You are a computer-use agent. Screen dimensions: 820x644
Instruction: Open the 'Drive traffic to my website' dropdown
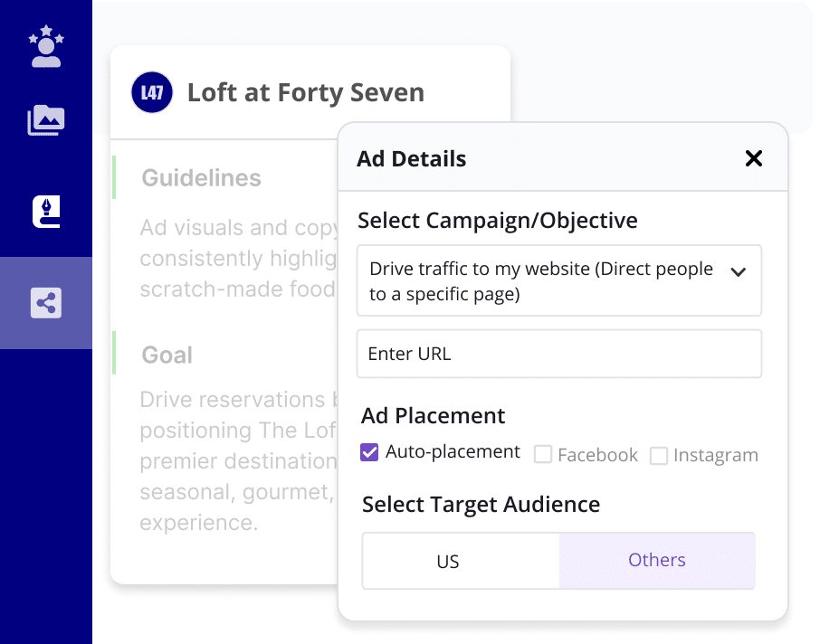coord(543,280)
